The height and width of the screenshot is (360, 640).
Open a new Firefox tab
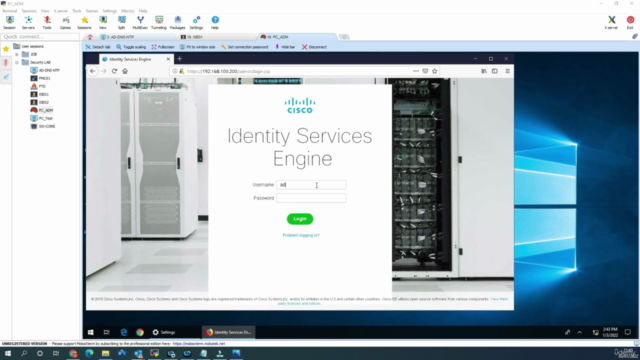tap(180, 59)
